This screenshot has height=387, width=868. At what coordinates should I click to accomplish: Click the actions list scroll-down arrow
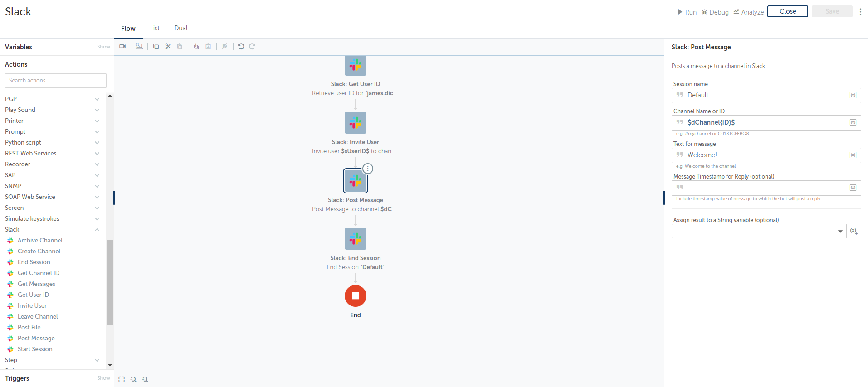pyautogui.click(x=110, y=365)
